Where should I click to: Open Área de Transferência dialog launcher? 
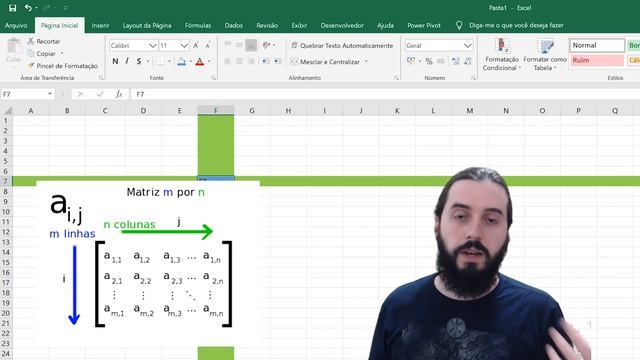101,78
